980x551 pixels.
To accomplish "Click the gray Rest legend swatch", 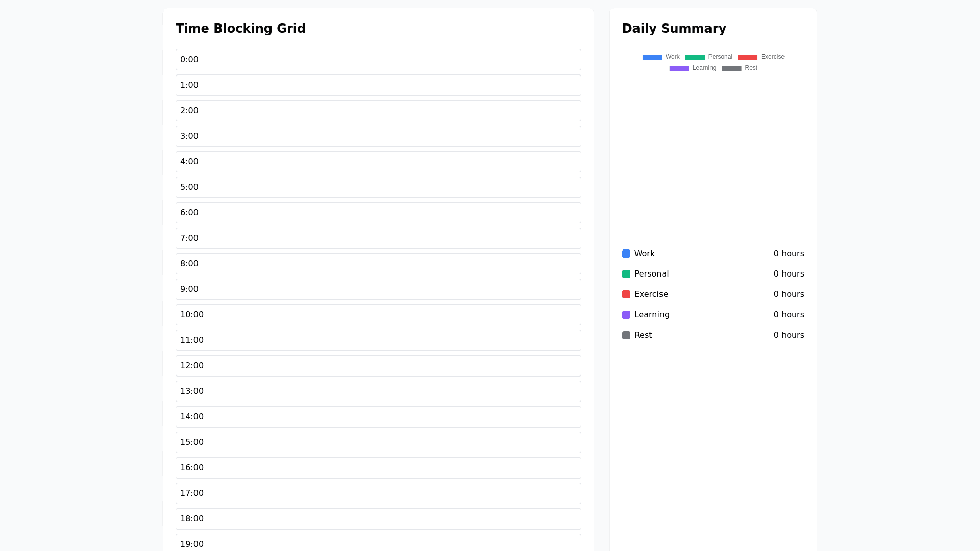I will (731, 68).
